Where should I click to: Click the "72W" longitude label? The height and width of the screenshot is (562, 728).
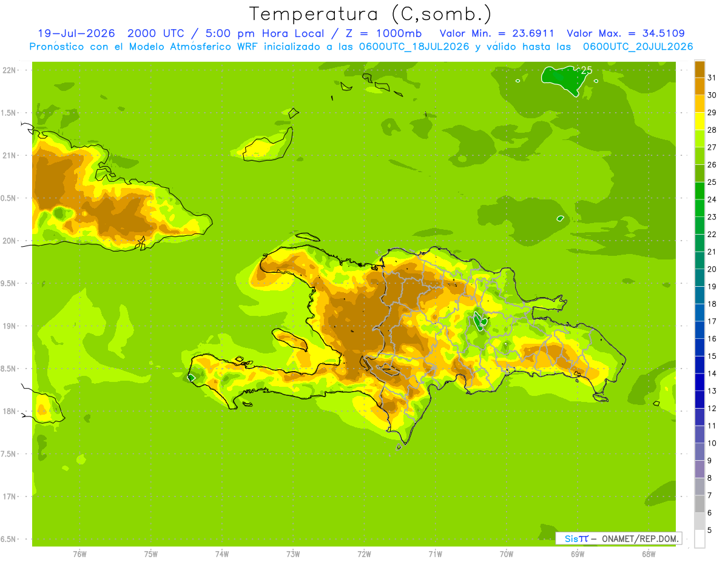364,554
